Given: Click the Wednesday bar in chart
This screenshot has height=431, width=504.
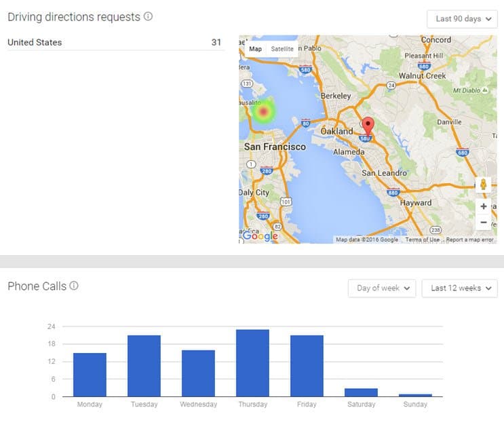Looking at the screenshot, I should click(198, 373).
